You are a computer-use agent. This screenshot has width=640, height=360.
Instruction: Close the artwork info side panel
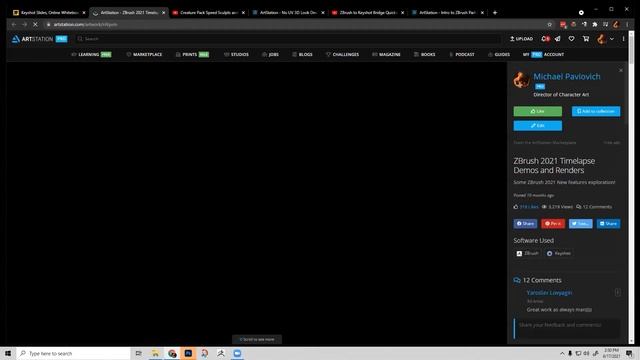[621, 71]
